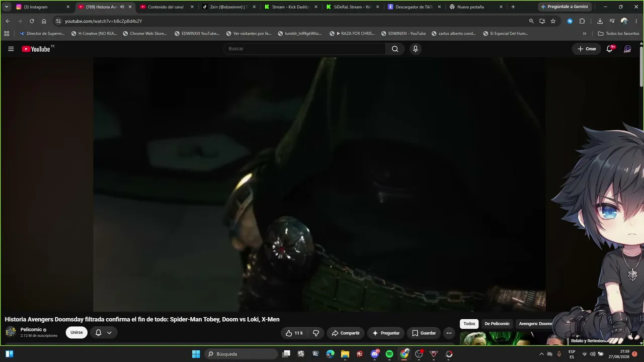Switch to the Instagram tab

pyautogui.click(x=43, y=7)
